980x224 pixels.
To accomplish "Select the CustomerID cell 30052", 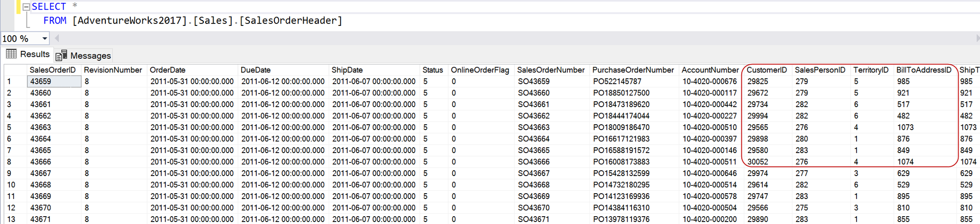I will (768, 162).
